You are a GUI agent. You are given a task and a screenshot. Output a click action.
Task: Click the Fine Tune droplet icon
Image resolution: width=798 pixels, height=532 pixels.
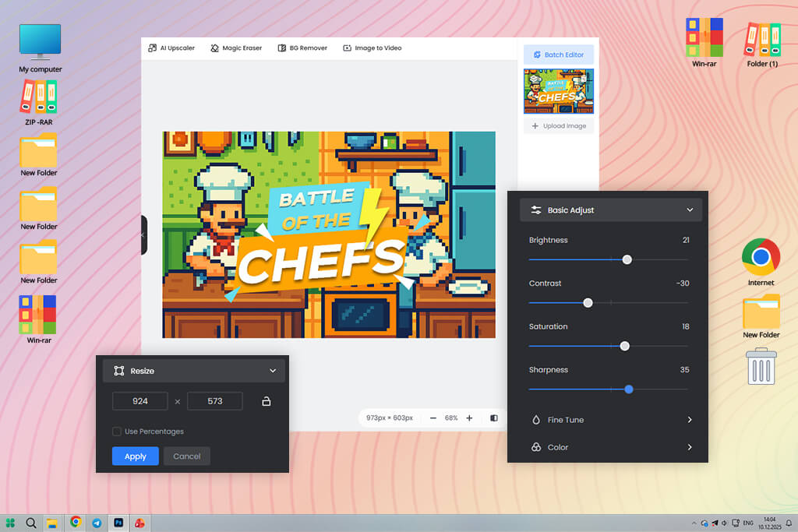point(536,420)
